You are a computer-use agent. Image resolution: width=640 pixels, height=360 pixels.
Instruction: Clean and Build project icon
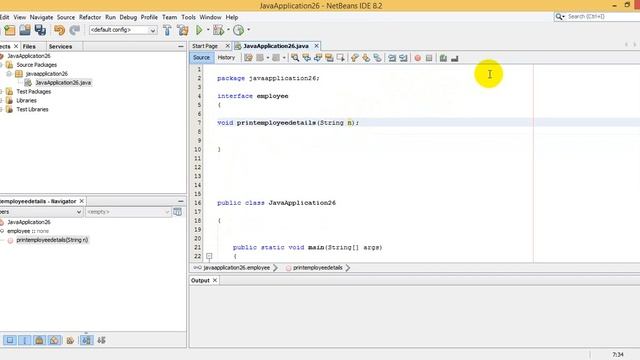coord(182,30)
